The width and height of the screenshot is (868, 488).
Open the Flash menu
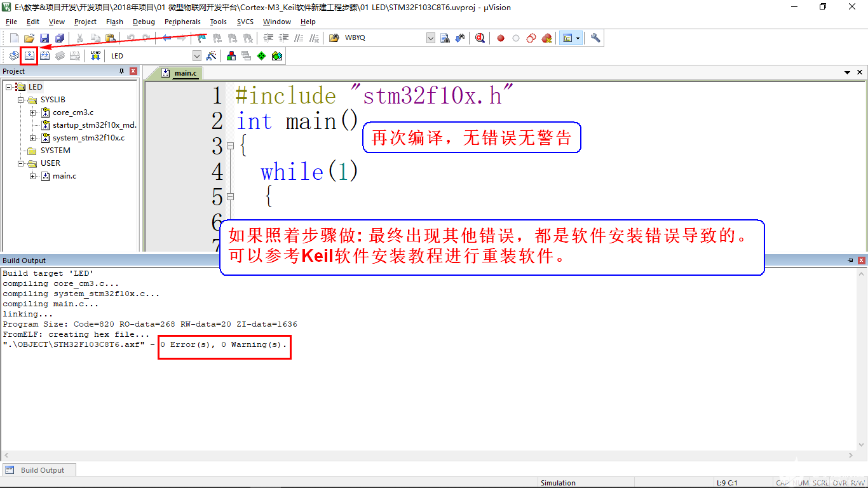[x=114, y=22]
